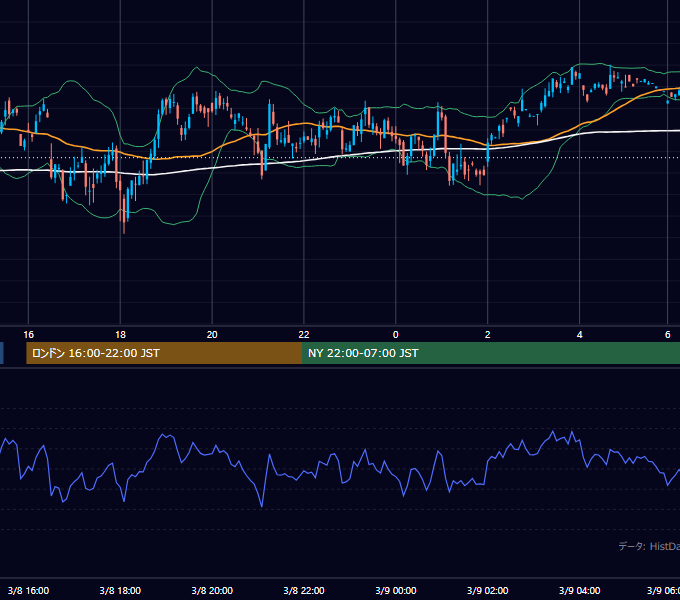This screenshot has height=600, width=680.
Task: Click the 3/9 04:00 axis label
Action: pyautogui.click(x=579, y=590)
